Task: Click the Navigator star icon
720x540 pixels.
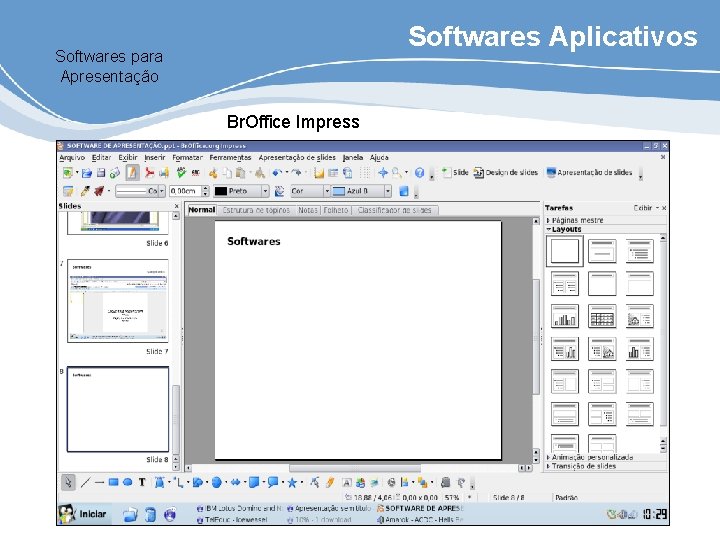Action: click(x=382, y=173)
